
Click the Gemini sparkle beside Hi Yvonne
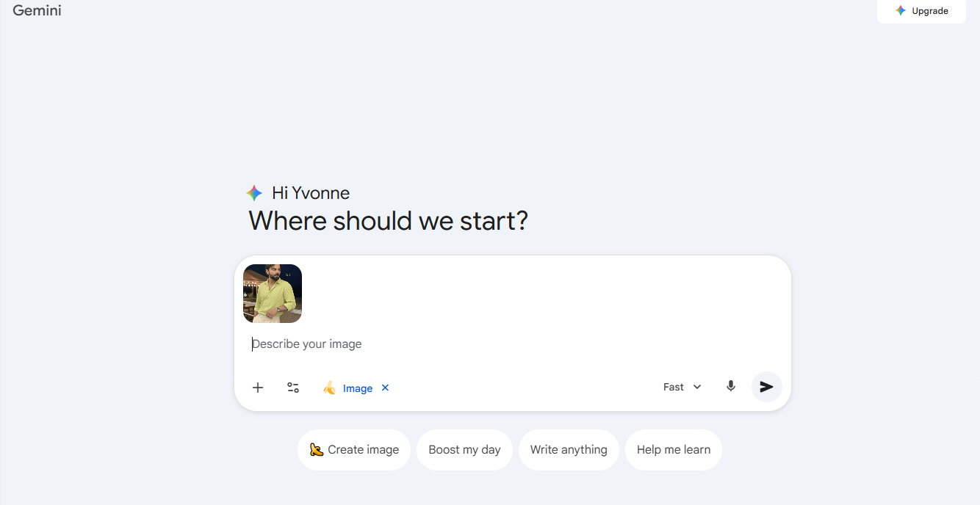tap(253, 193)
